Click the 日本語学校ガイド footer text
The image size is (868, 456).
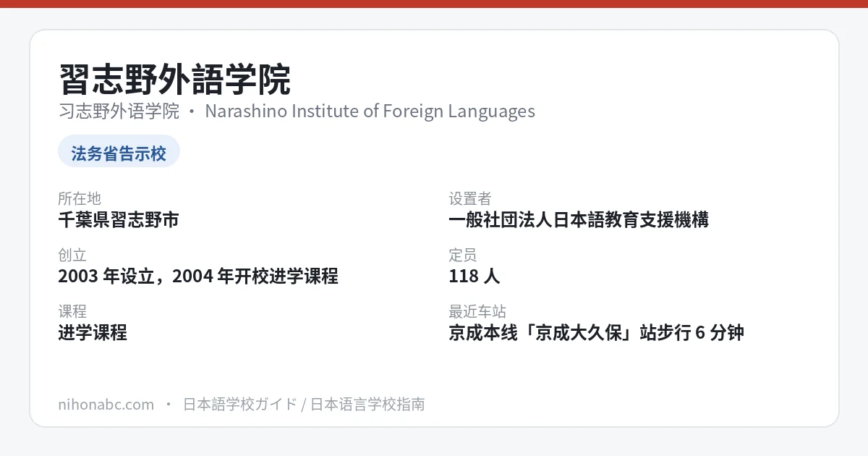[240, 404]
